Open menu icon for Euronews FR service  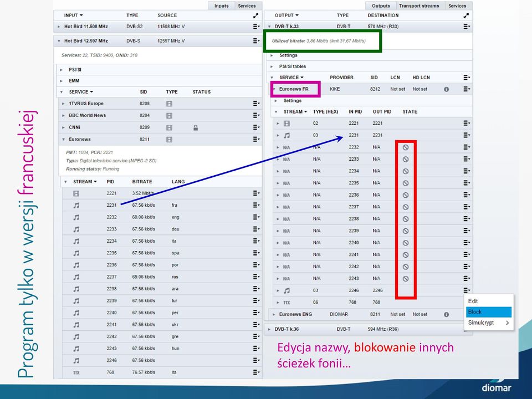coord(467,89)
